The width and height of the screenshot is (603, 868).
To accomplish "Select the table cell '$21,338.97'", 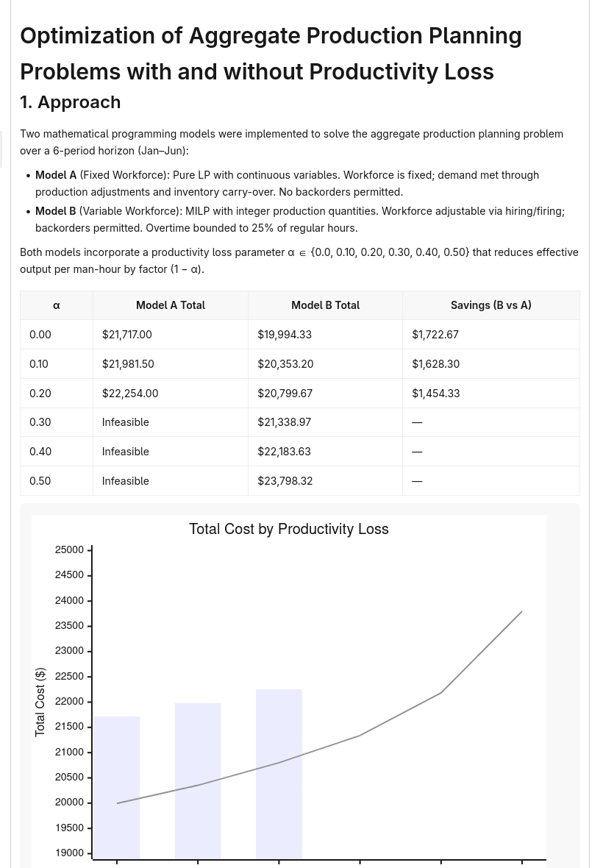I will [x=325, y=422].
